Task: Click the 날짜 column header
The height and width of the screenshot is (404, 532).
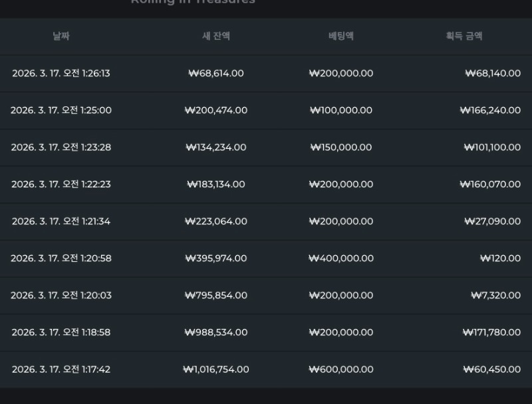Action: [61, 37]
